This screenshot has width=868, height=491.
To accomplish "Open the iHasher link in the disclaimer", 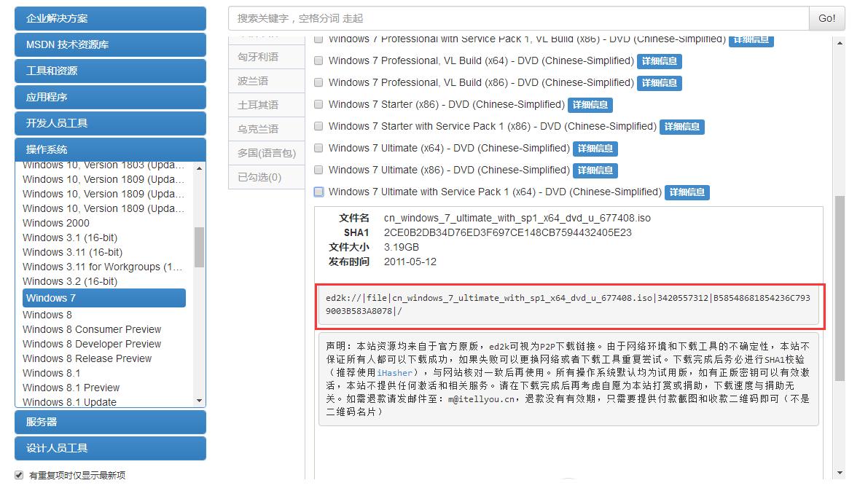I will click(395, 372).
